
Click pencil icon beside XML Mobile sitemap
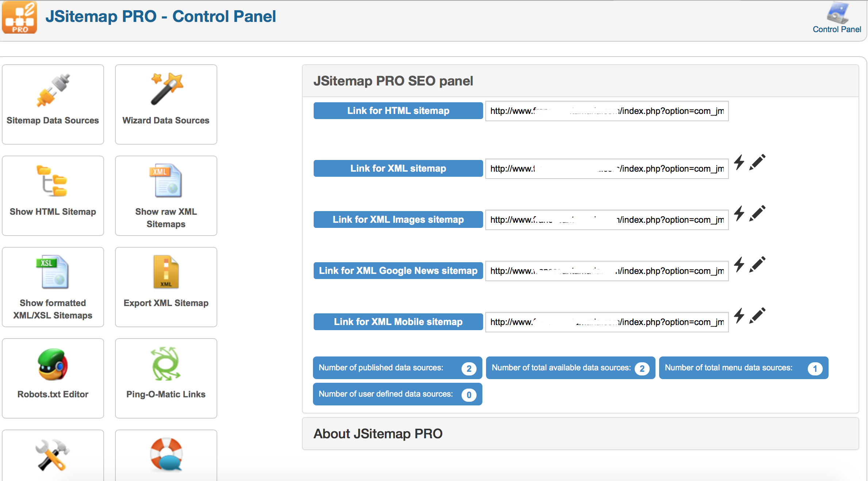757,316
